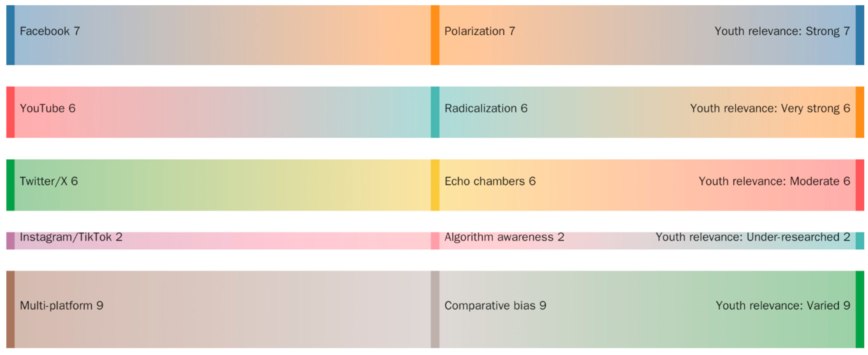Click the red YouTube node bar
Screen dimensions: 868x355
pos(10,112)
